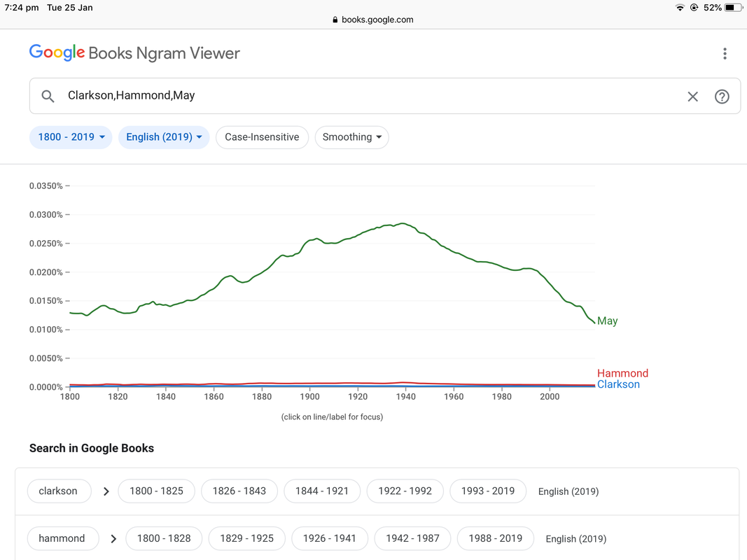Open clarkson 1993 - 2019 results
Image resolution: width=747 pixels, height=560 pixels.
(488, 491)
